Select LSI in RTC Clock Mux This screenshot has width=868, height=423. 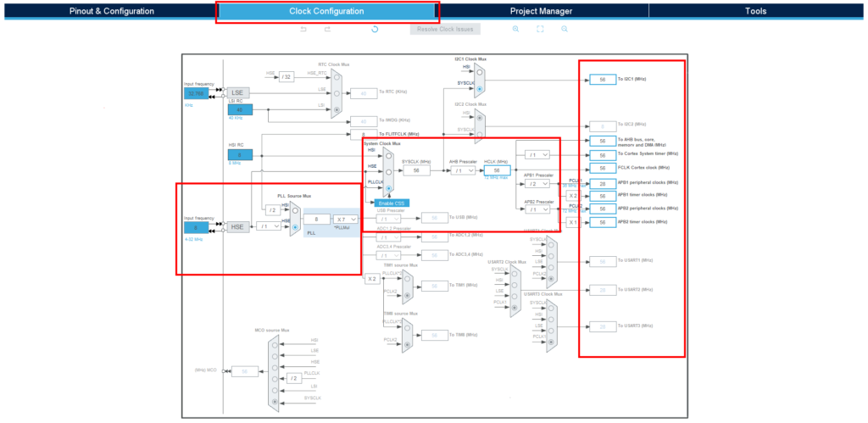click(337, 109)
